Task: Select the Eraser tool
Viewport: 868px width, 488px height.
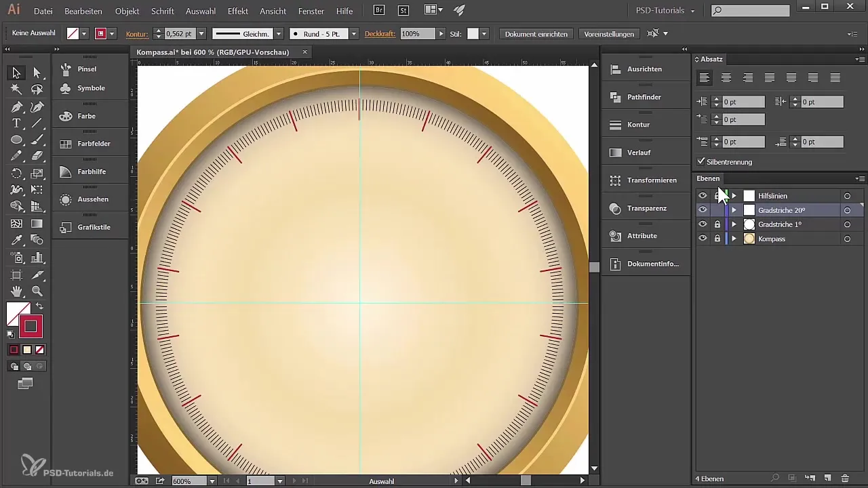Action: 37,157
